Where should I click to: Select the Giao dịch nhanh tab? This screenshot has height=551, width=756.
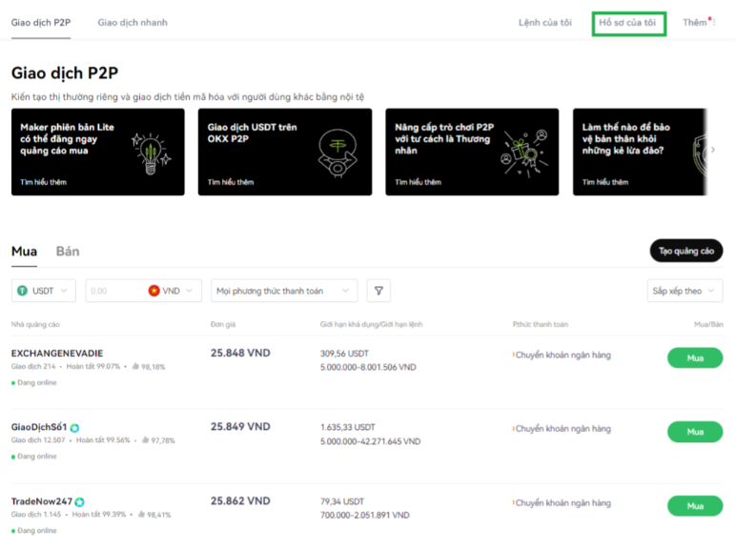click(x=133, y=22)
